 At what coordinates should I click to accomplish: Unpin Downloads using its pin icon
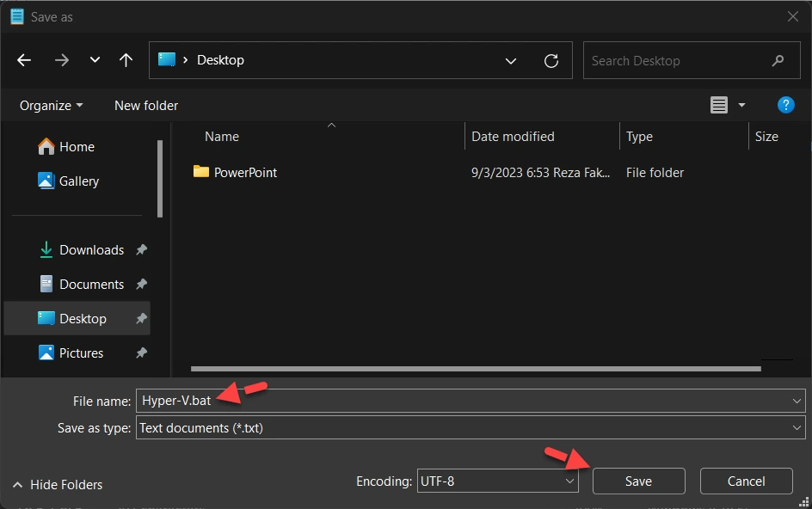point(141,250)
